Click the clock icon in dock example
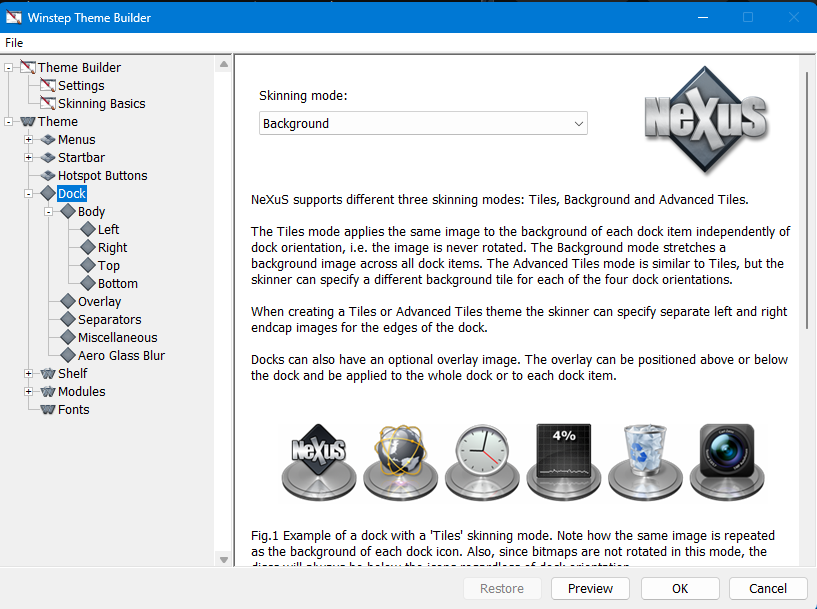This screenshot has width=817, height=609. (481, 458)
